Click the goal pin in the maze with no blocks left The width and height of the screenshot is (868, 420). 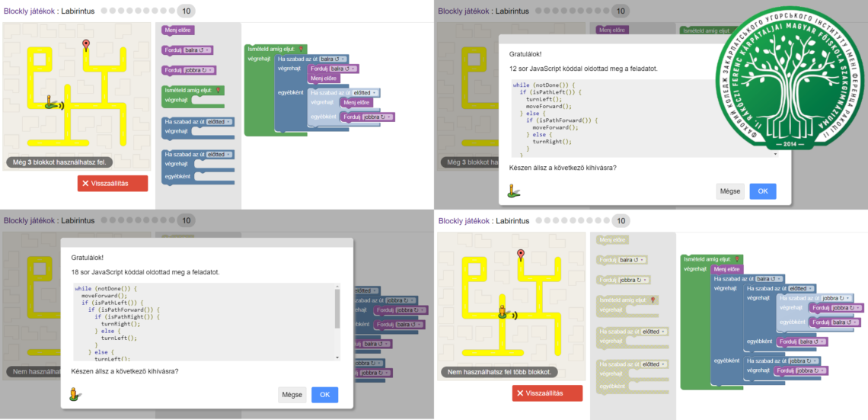(x=521, y=255)
